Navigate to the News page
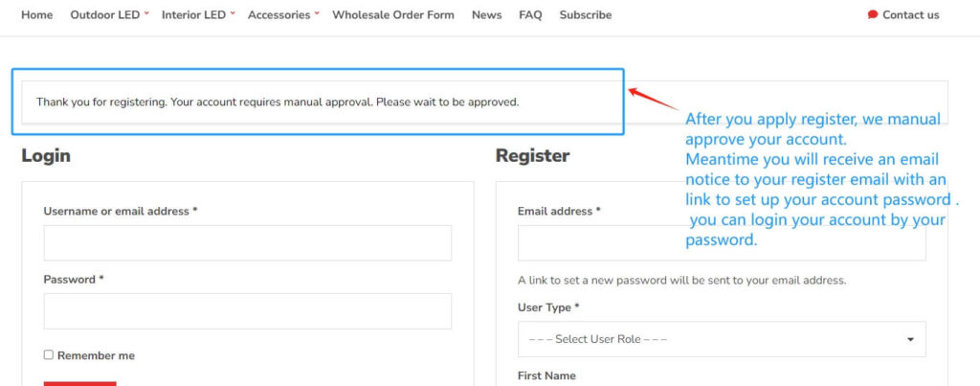 486,15
